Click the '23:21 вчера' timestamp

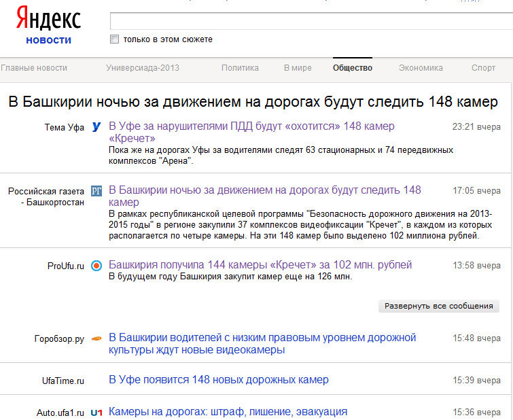tap(476, 126)
